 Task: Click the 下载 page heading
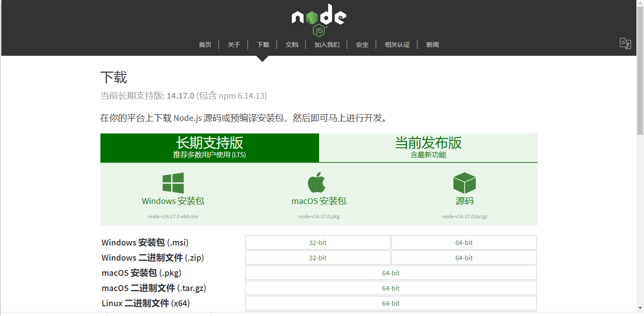[x=114, y=77]
